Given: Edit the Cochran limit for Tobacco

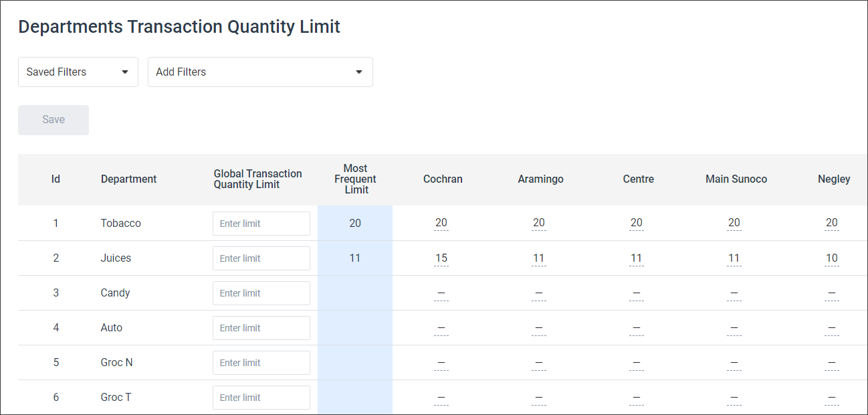Looking at the screenshot, I should pyautogui.click(x=441, y=223).
